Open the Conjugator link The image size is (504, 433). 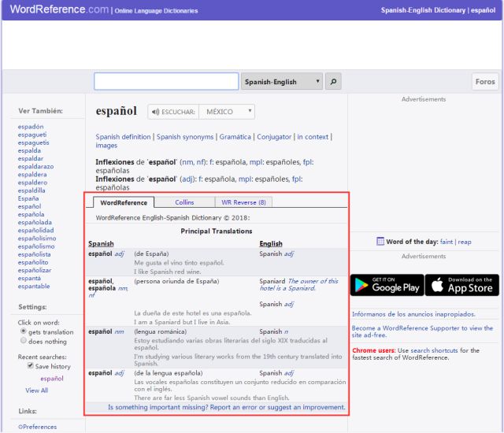click(274, 137)
